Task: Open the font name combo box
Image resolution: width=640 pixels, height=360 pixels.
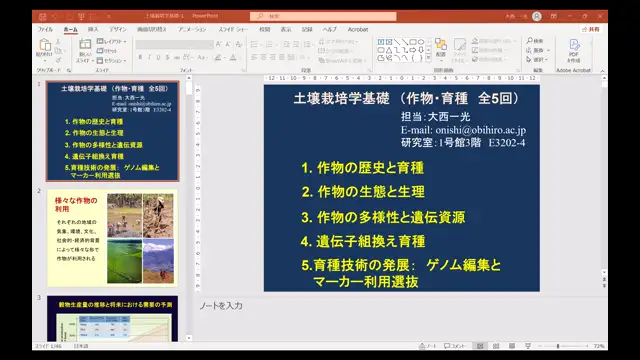Action: (174, 44)
